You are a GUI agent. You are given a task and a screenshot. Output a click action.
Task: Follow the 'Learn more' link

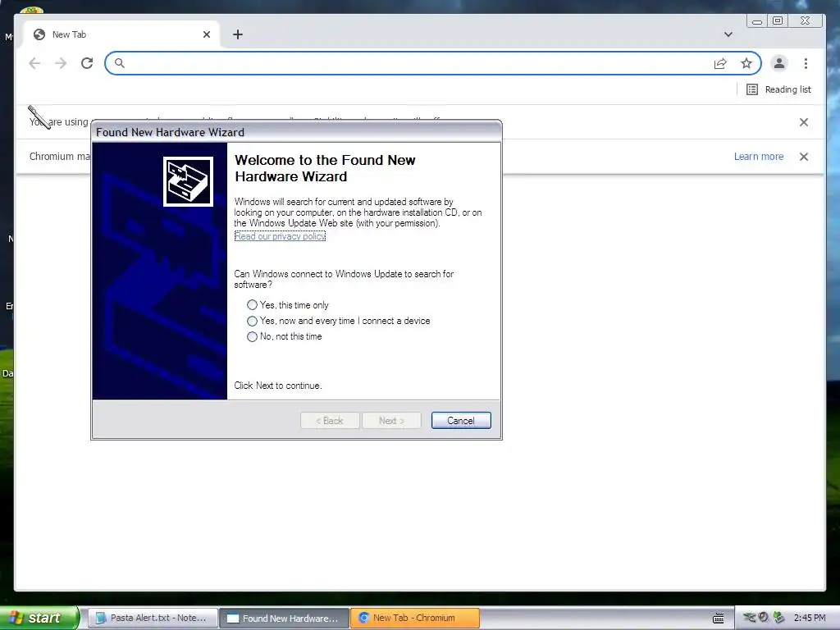(x=759, y=157)
